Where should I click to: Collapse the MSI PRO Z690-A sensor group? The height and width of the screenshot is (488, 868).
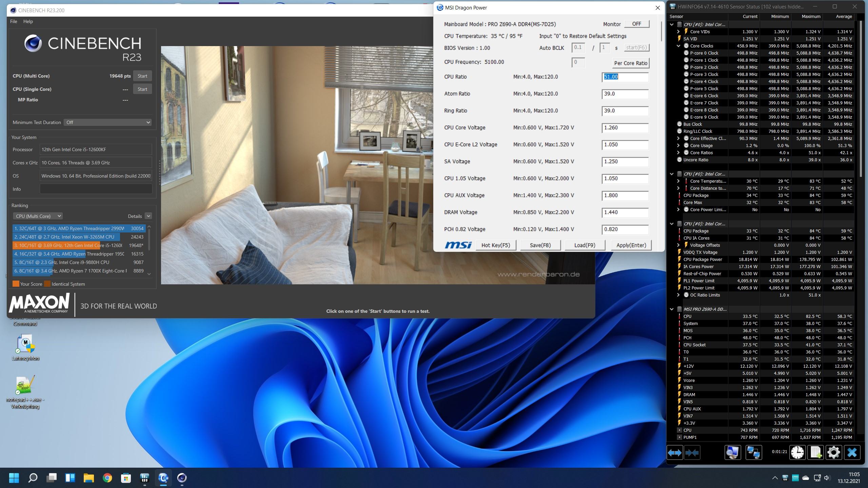[671, 309]
